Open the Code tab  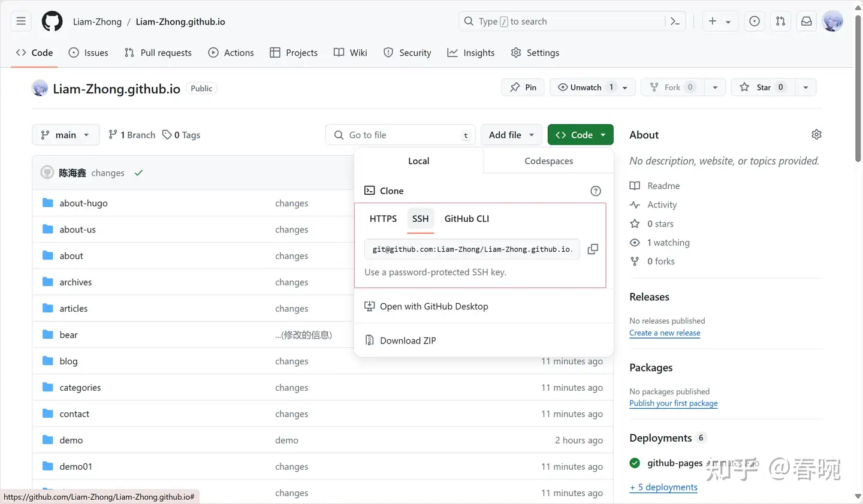tap(34, 53)
